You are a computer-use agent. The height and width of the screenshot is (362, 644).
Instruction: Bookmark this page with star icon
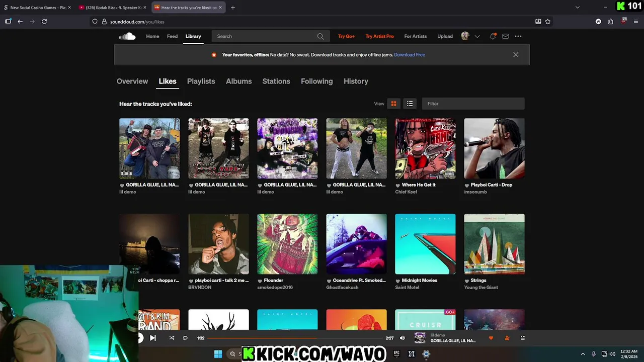pyautogui.click(x=548, y=22)
